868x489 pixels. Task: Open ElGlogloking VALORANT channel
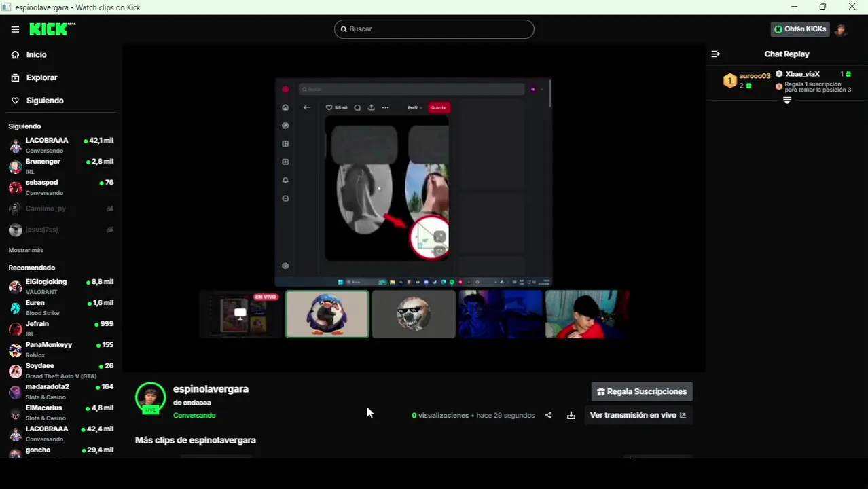pos(61,287)
